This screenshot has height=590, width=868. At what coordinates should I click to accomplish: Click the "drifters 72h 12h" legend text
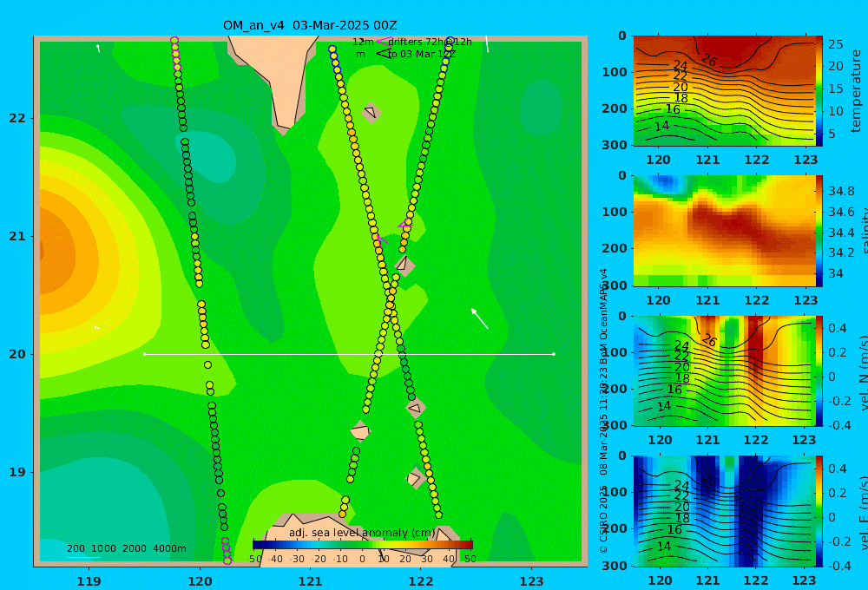430,42
